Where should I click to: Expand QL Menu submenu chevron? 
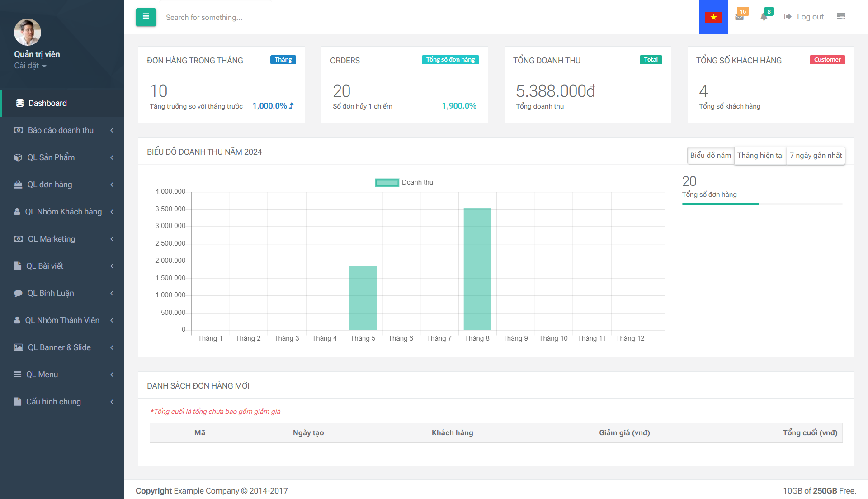click(112, 375)
